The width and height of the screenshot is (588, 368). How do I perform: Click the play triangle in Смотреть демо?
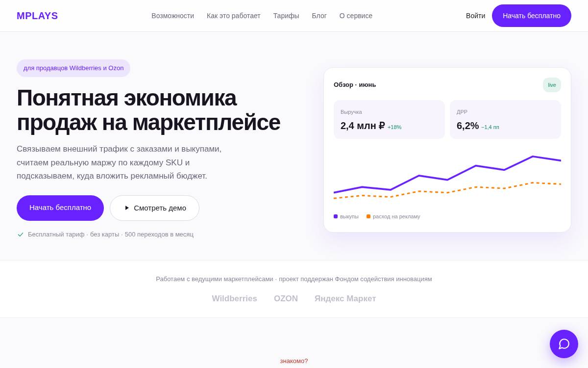[x=127, y=208]
